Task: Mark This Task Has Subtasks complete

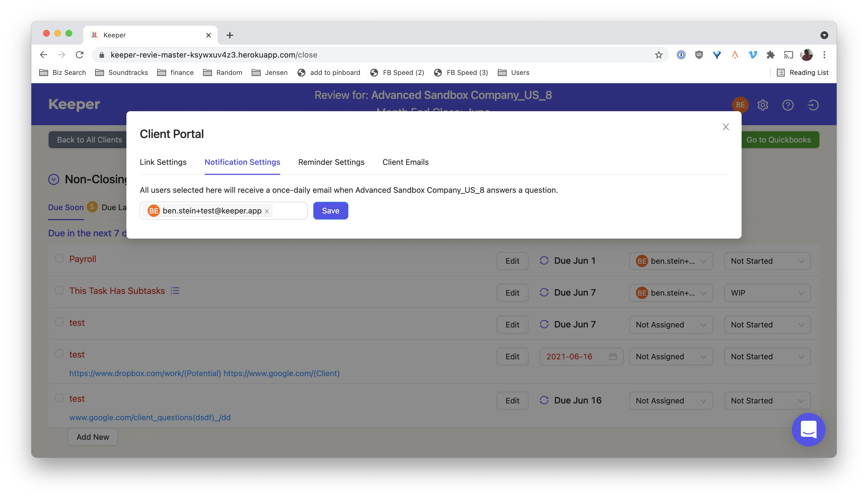Action: [x=59, y=290]
